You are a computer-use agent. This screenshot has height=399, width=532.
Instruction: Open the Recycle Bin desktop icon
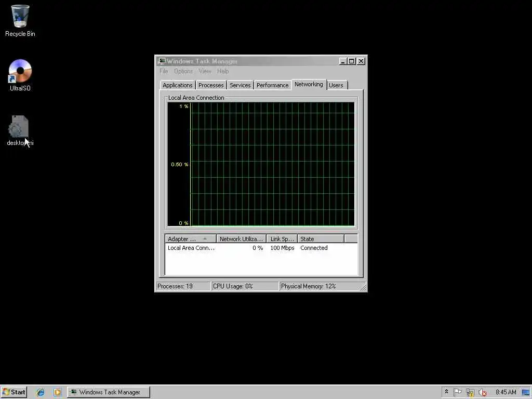coord(20,20)
